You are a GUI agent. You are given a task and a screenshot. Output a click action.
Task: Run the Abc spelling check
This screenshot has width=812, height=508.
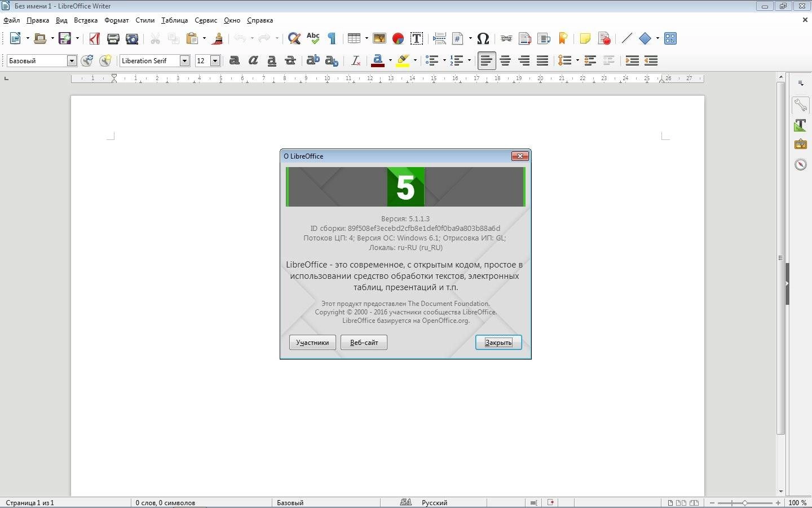tap(313, 38)
